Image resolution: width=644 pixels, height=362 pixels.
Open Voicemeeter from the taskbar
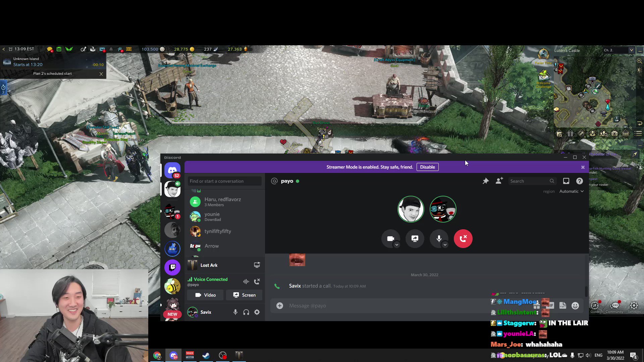point(190,355)
